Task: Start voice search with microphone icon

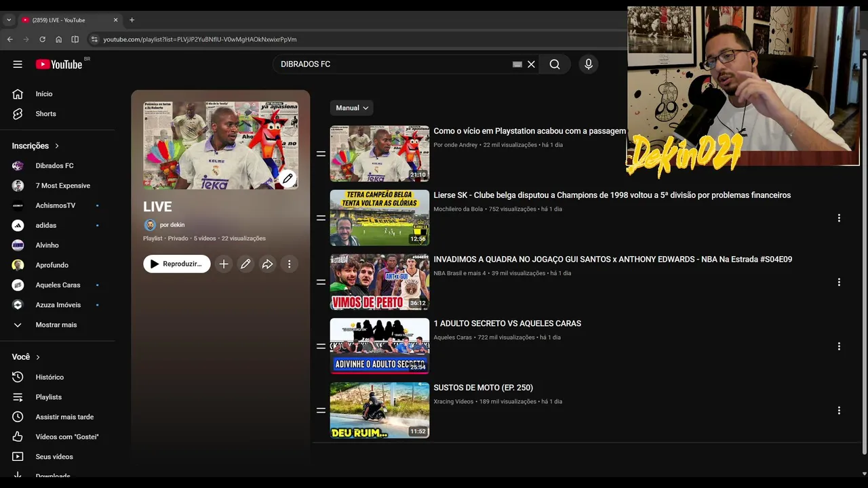Action: [589, 64]
